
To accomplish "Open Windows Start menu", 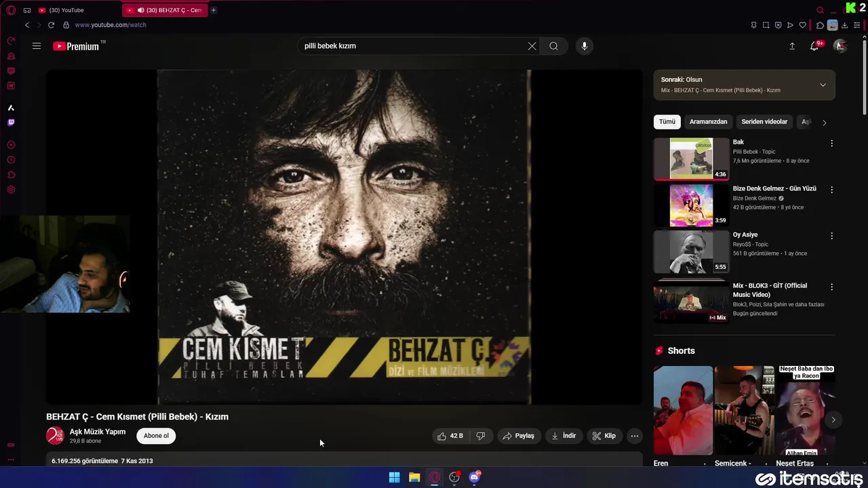I will pyautogui.click(x=394, y=477).
